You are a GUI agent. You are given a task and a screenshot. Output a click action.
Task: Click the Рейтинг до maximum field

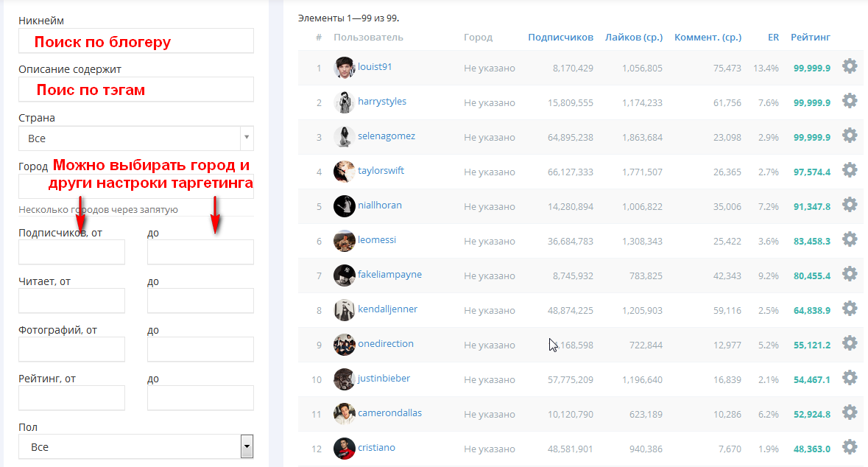point(200,398)
